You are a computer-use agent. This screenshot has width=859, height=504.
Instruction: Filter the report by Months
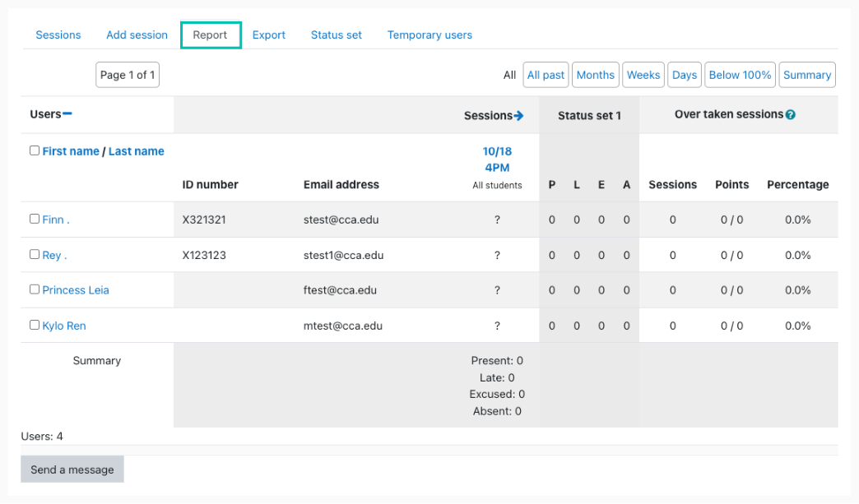click(x=595, y=74)
